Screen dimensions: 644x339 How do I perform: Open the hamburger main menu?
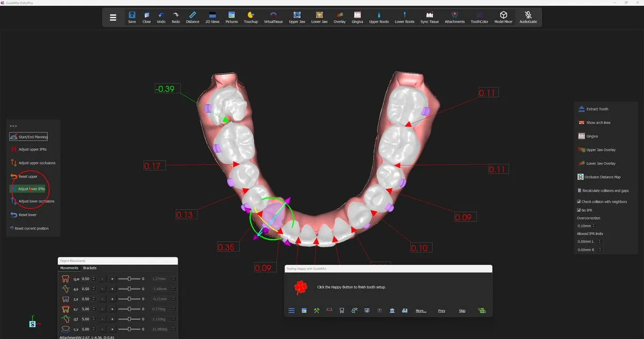pos(113,17)
